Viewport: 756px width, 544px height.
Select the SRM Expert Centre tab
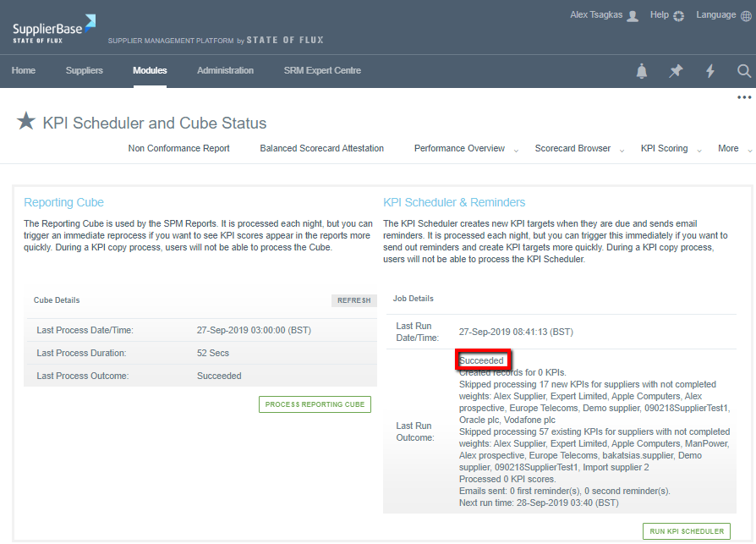(322, 71)
